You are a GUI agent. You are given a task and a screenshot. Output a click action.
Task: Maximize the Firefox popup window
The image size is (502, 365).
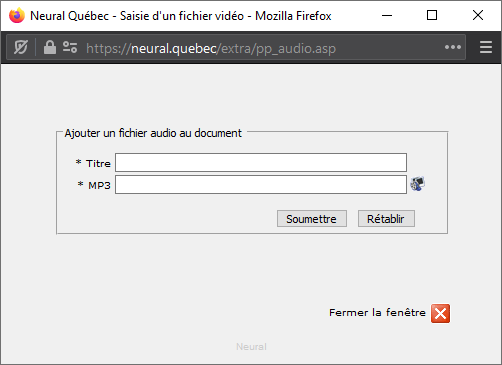click(432, 15)
